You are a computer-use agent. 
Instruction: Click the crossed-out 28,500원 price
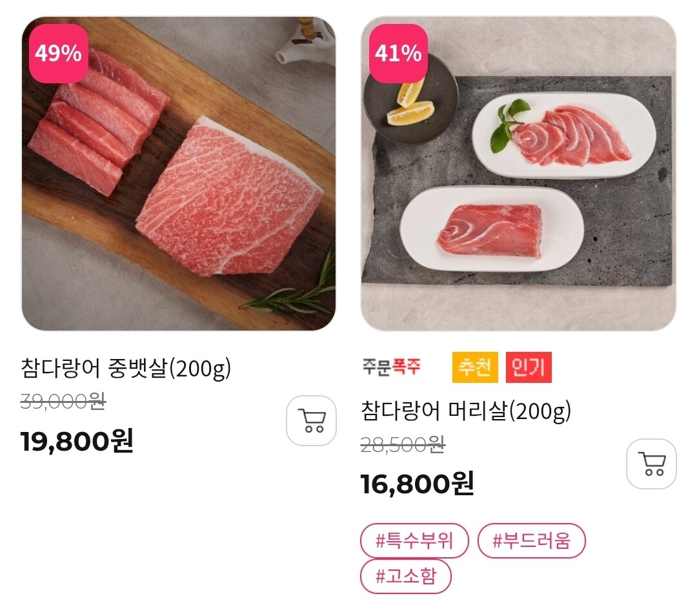403,444
